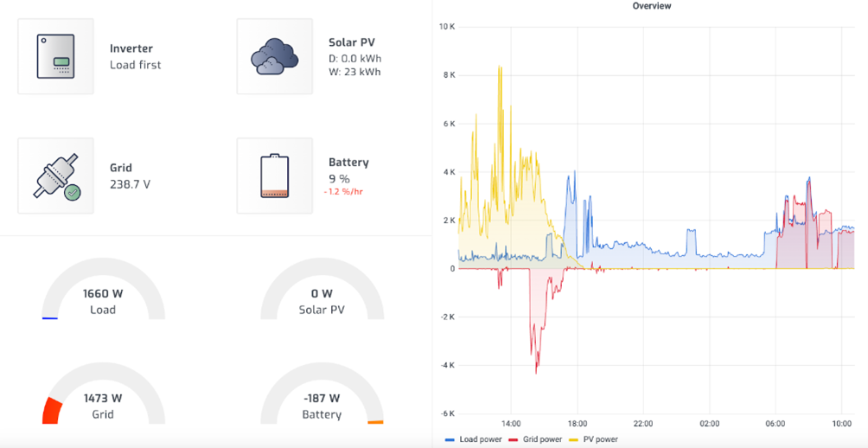The image size is (868, 448).
Task: Click the Grid gauge reading 1473 W
Action: (102, 405)
